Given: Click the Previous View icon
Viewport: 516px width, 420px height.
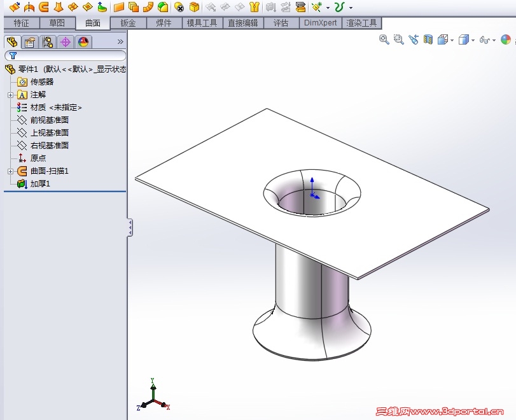Looking at the screenshot, I should [x=414, y=39].
